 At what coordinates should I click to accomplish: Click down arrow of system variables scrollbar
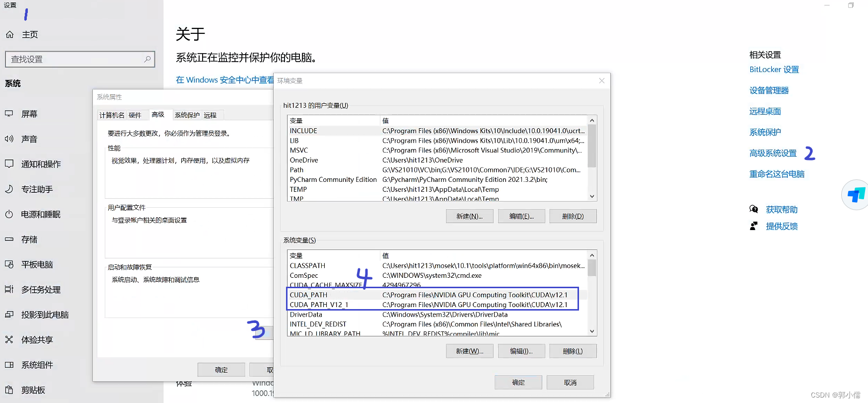[592, 331]
